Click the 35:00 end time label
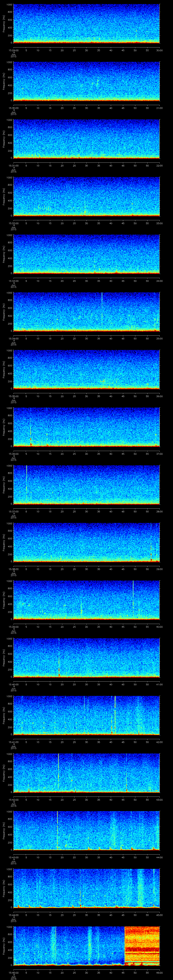This screenshot has width=173, height=980. [x=159, y=339]
